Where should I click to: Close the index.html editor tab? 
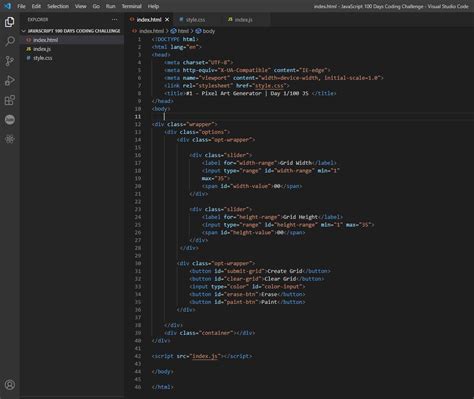(x=167, y=20)
